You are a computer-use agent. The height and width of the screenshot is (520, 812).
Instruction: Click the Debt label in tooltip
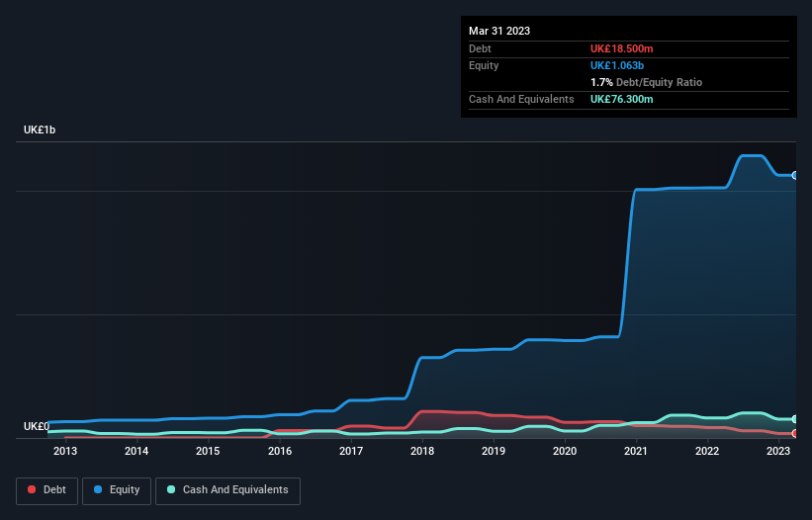coord(480,48)
